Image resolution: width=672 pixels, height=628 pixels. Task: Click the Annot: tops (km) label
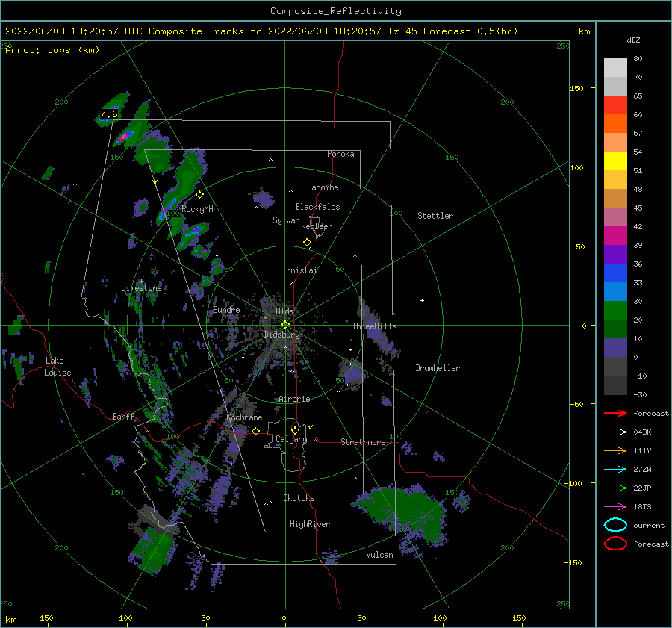(x=52, y=50)
